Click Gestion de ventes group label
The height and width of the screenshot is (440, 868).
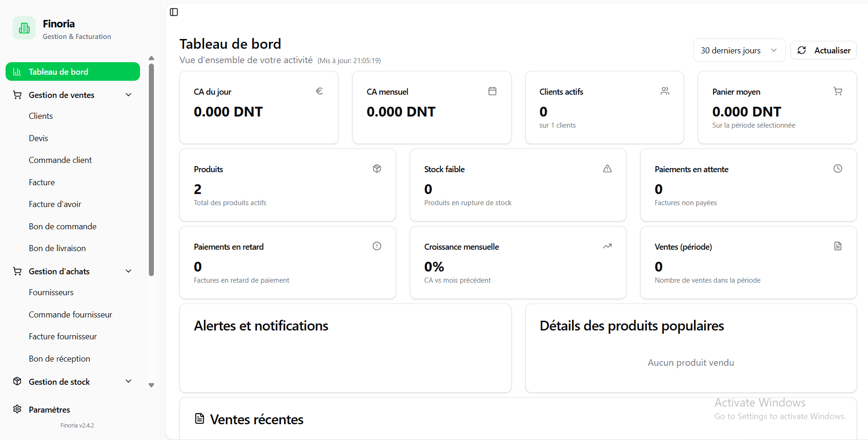62,95
